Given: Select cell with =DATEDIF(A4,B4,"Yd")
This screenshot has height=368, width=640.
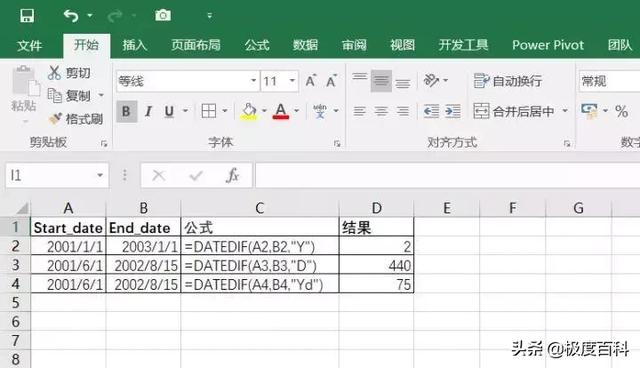Looking at the screenshot, I should (260, 284).
